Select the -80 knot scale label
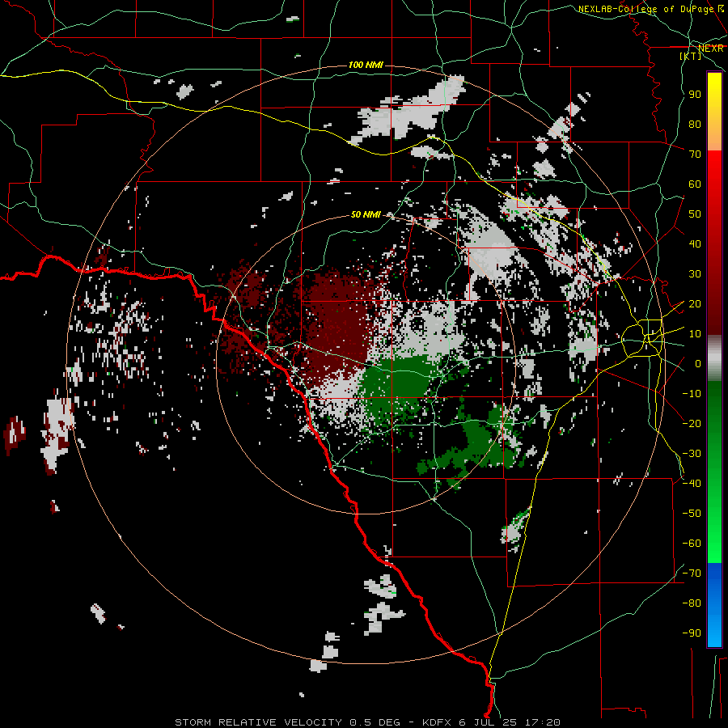This screenshot has height=728, width=728. click(692, 603)
